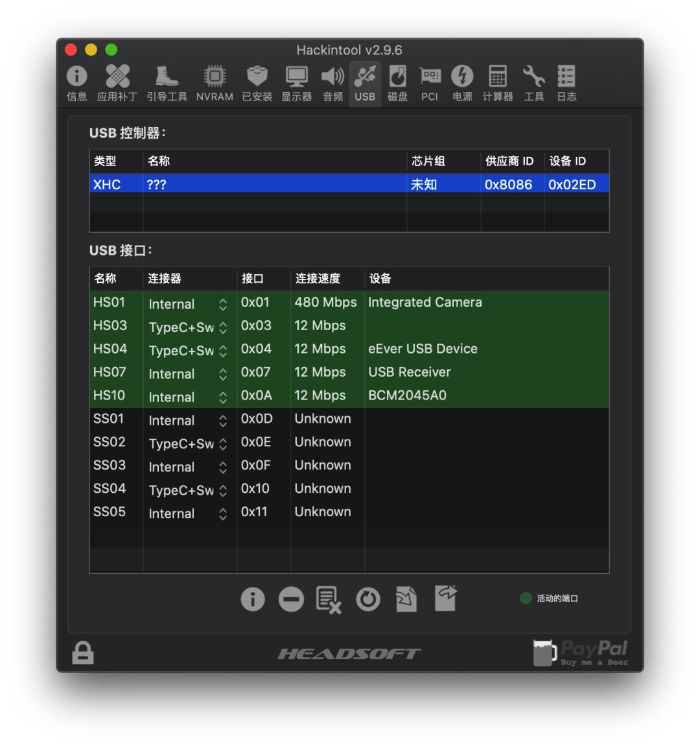Click the refresh ports button

(368, 599)
